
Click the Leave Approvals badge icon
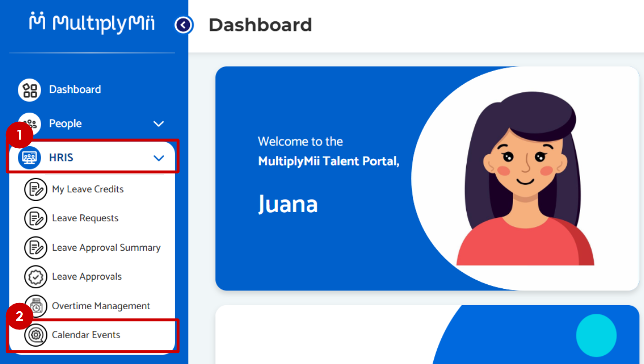[36, 277]
